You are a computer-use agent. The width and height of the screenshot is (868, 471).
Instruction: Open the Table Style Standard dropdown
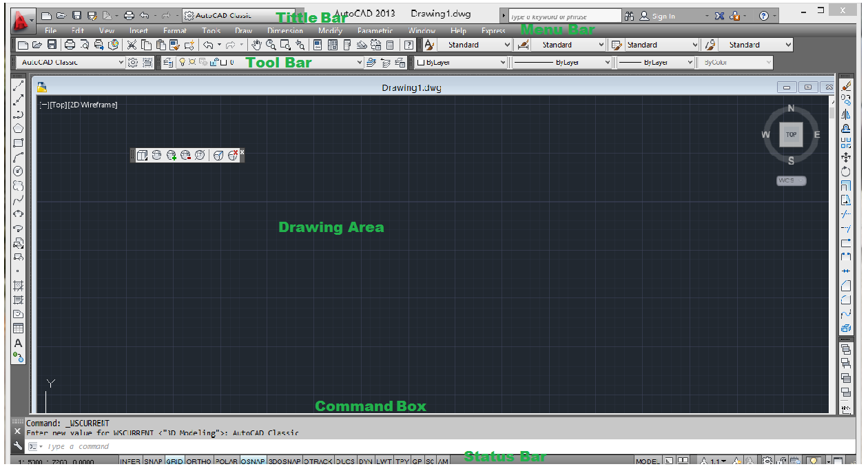(662, 45)
